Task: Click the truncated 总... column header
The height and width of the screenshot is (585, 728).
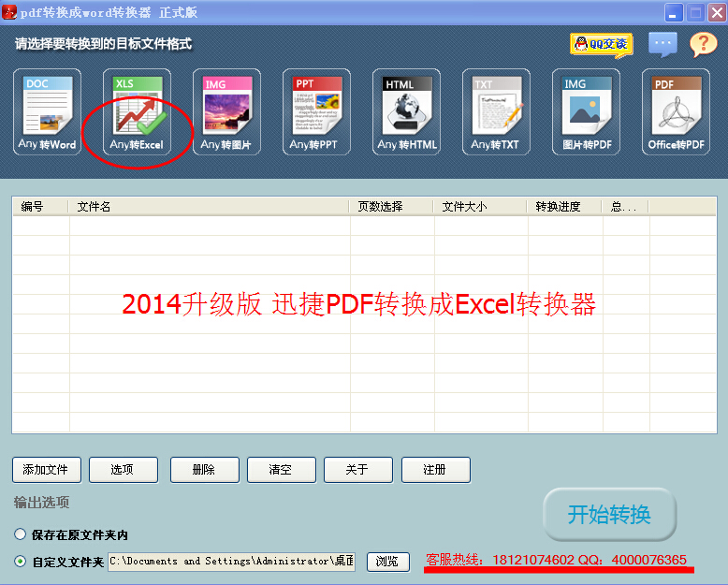Action: [625, 207]
